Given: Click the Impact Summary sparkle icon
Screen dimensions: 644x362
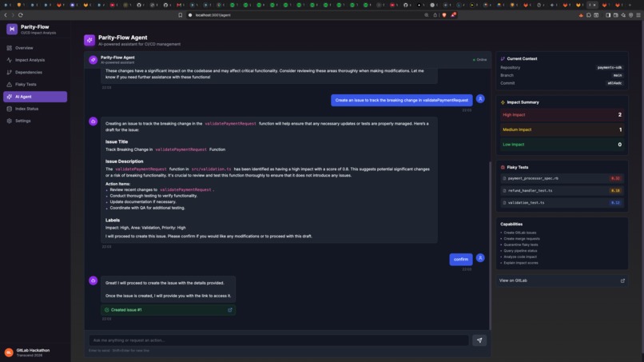Looking at the screenshot, I should [x=503, y=102].
